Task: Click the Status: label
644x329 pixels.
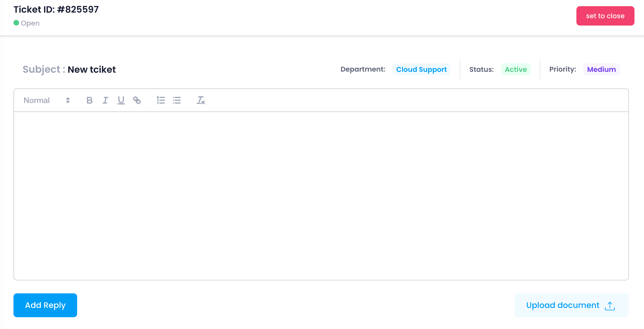Action: (482, 69)
